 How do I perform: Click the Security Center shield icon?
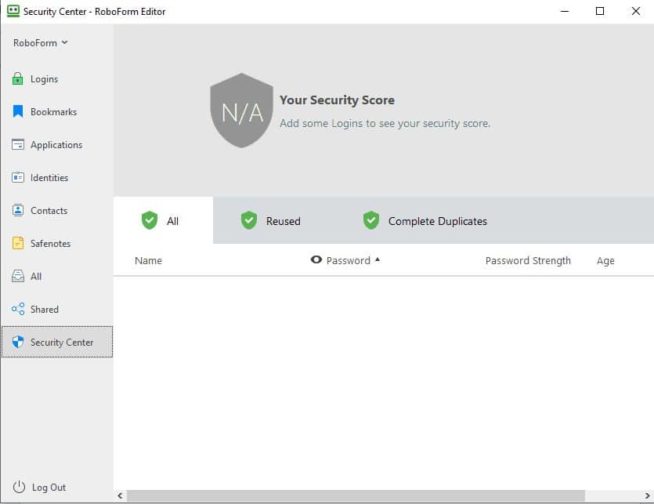tap(18, 342)
